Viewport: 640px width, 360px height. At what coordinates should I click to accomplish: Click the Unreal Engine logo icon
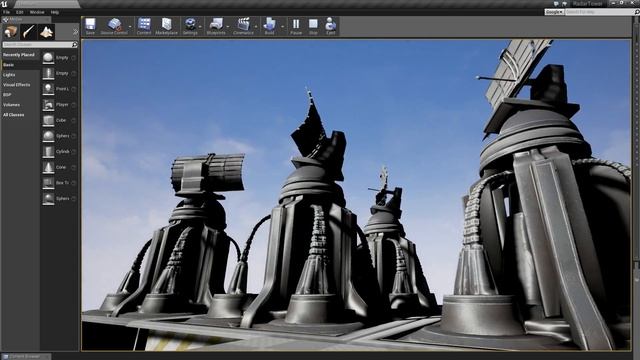4,4
